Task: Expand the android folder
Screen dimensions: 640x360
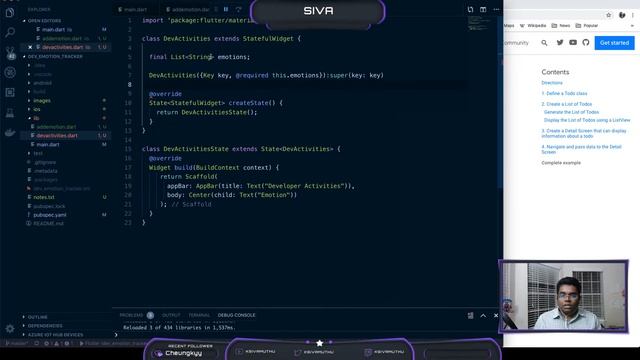Action: pyautogui.click(x=42, y=83)
